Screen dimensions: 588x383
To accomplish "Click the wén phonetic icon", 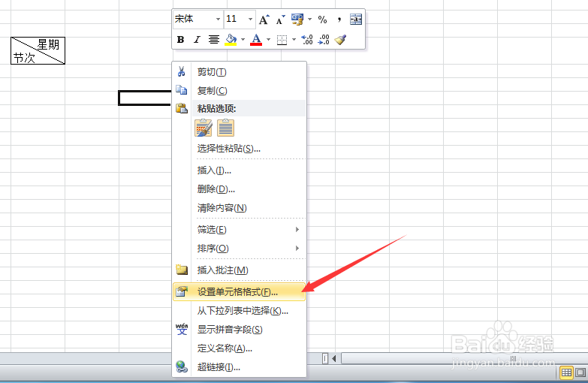I will tap(182, 329).
